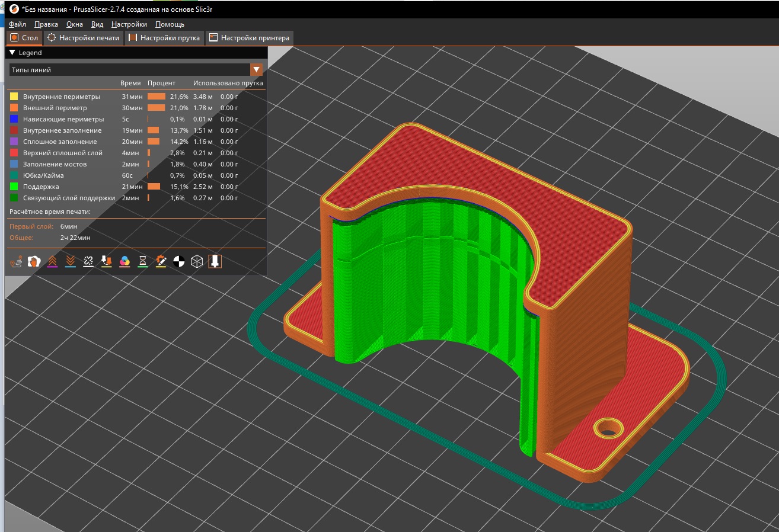Open the Типы линий view dropdown

coord(257,70)
